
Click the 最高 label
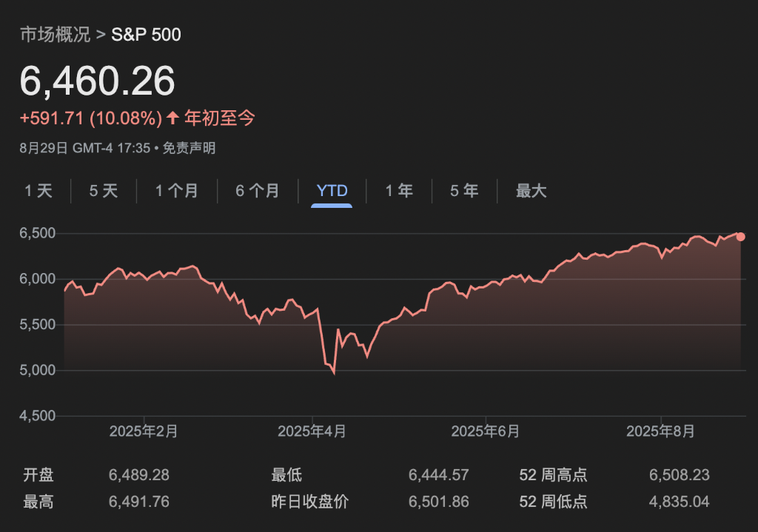[x=38, y=502]
